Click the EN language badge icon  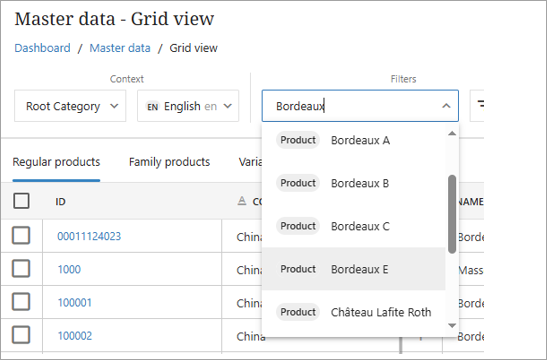[152, 107]
